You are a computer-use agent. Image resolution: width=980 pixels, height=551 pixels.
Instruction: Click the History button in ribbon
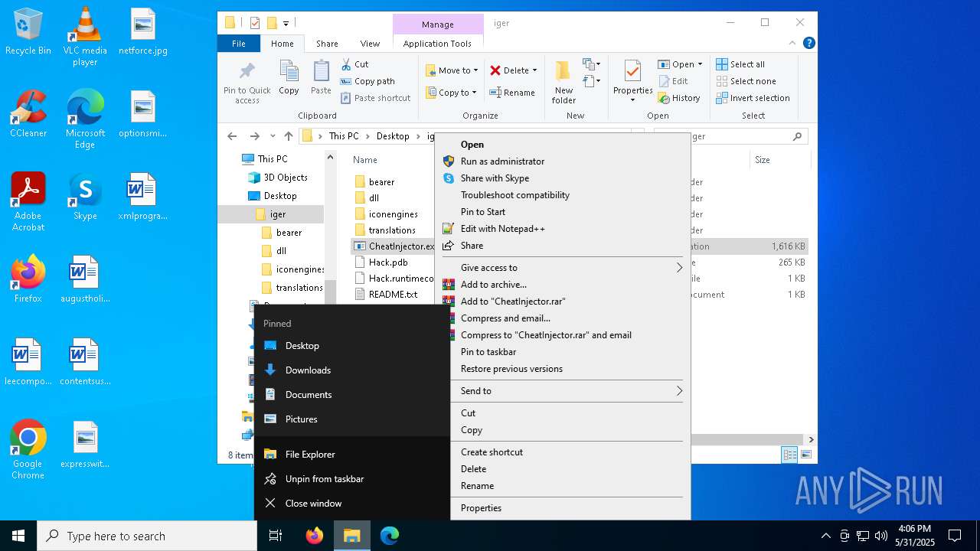pos(679,98)
